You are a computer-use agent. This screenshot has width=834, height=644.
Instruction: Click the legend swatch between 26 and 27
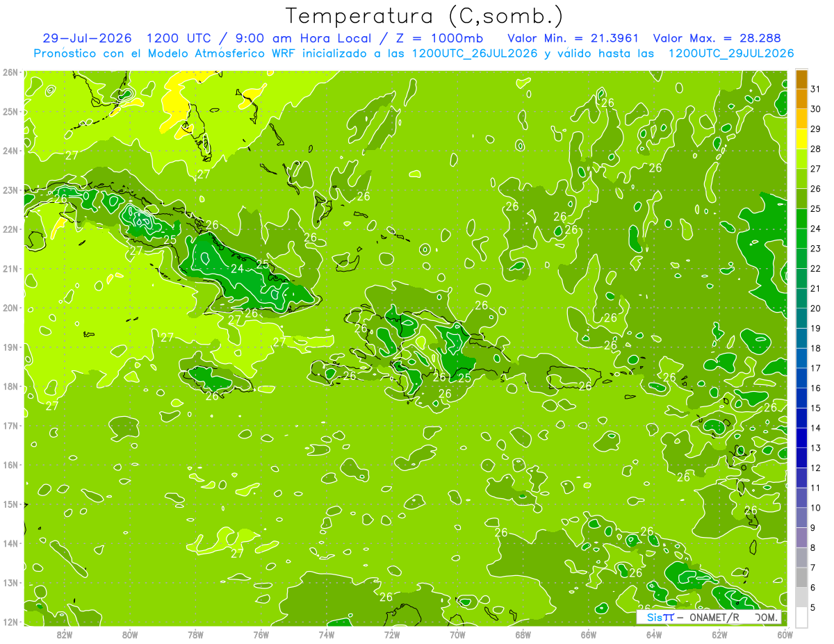coord(801,179)
